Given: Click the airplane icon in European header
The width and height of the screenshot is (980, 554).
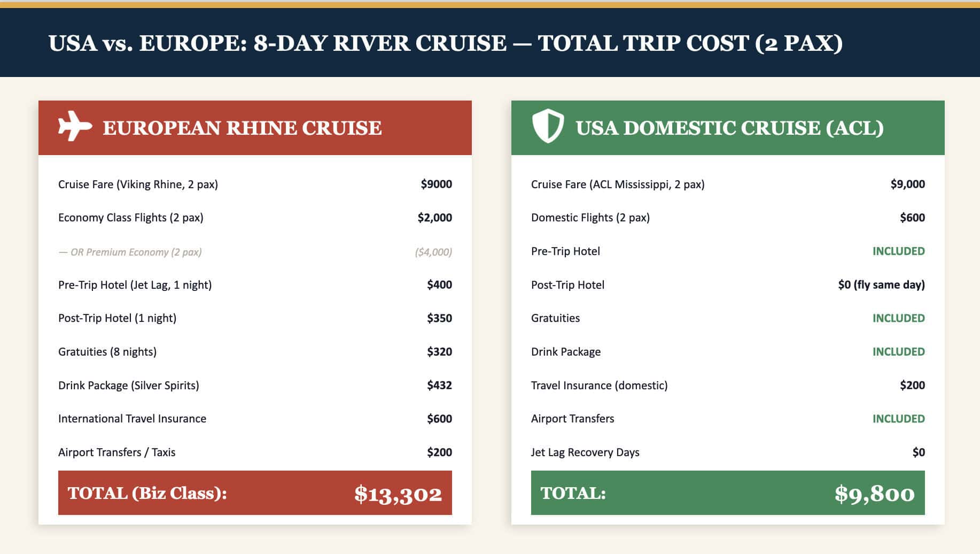Looking at the screenshot, I should tap(75, 127).
